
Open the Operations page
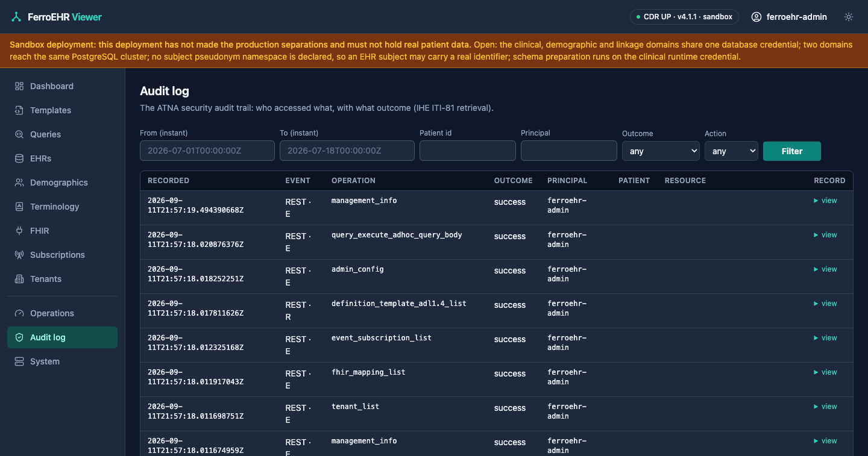(62, 313)
